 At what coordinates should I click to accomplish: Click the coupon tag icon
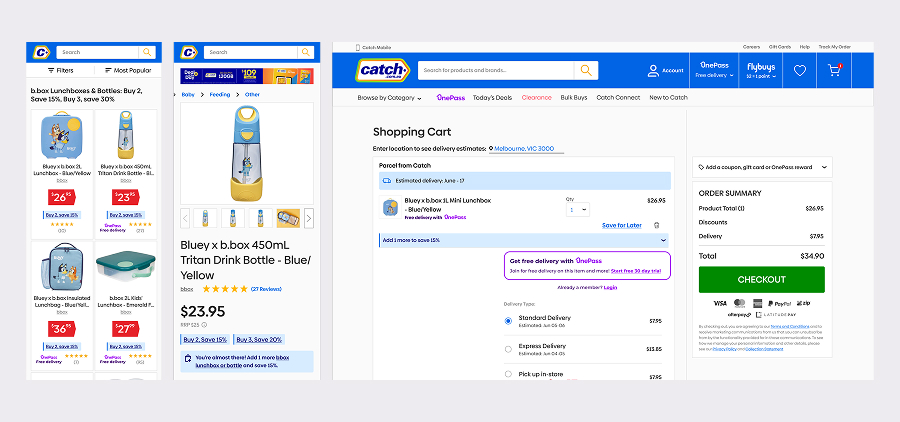point(701,167)
